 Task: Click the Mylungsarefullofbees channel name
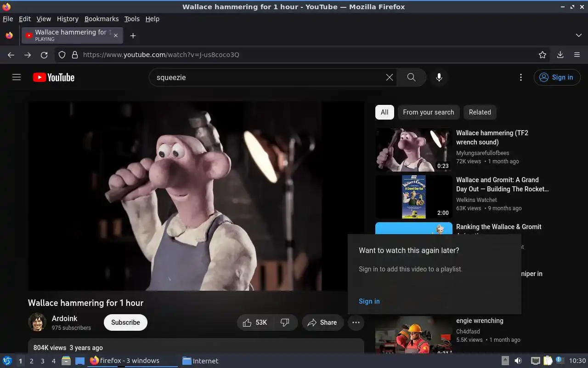point(482,153)
